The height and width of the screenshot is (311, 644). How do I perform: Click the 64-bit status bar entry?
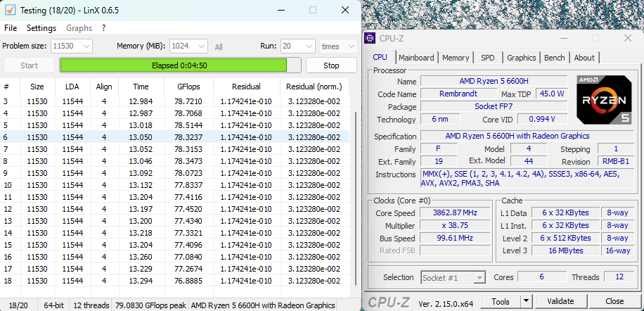(x=55, y=305)
